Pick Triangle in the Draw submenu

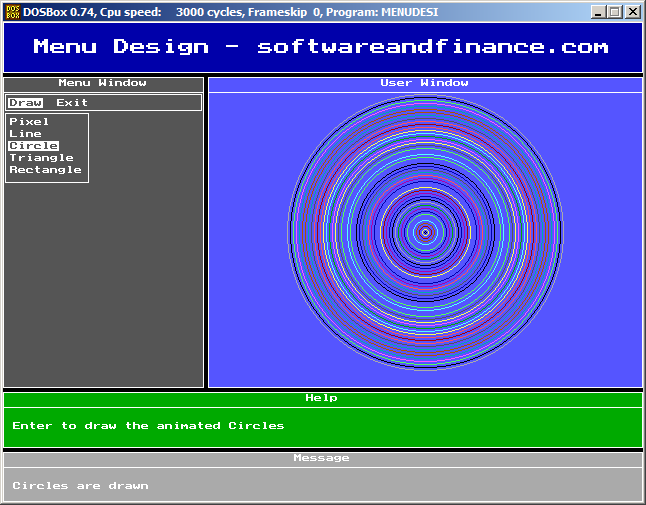pos(41,158)
